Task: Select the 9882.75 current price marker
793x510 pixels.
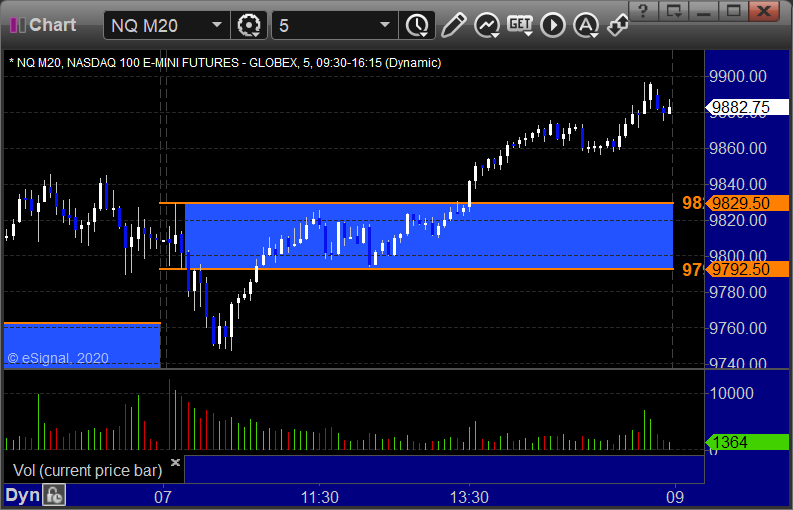Action: point(747,107)
